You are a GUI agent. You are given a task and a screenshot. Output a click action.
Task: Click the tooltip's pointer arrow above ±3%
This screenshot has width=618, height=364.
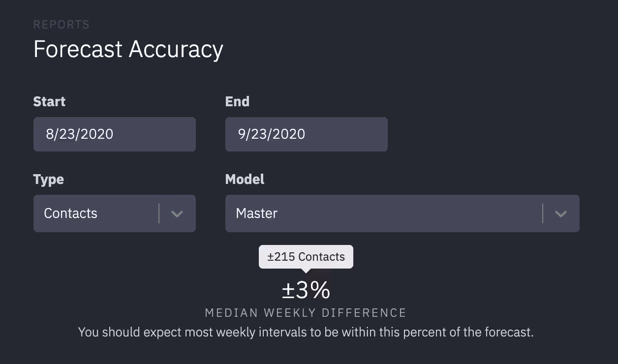pyautogui.click(x=306, y=270)
